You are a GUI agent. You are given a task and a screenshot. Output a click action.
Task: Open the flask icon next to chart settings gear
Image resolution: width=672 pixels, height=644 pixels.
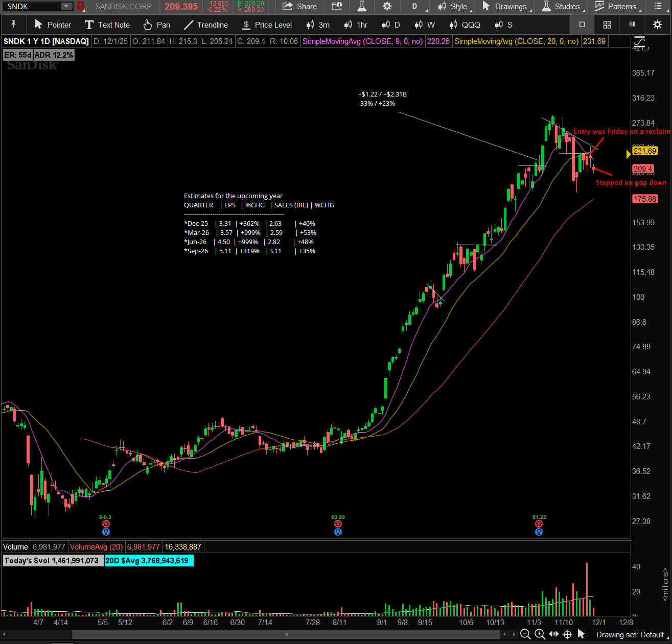coord(362,7)
